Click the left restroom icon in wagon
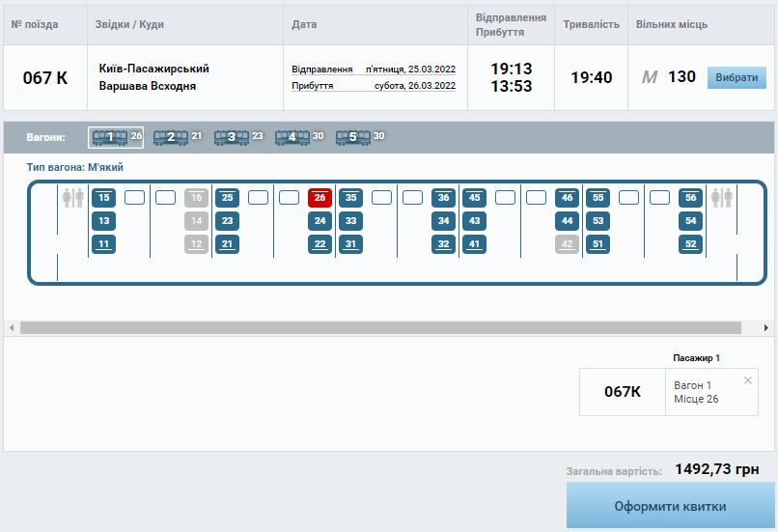 (73, 198)
